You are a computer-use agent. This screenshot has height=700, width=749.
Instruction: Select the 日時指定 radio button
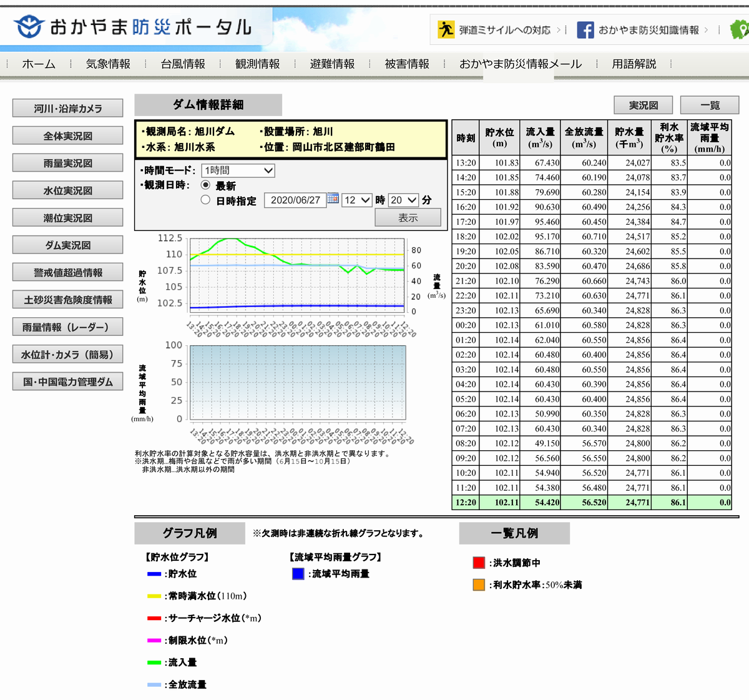click(205, 200)
